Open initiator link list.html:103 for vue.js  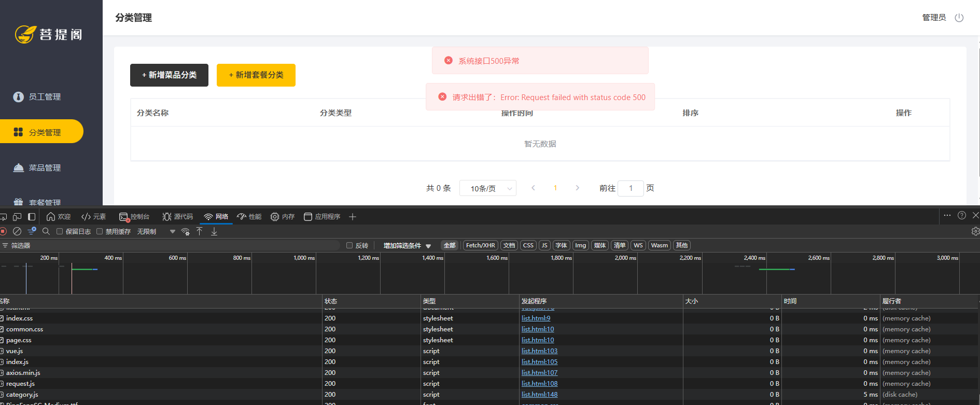point(539,351)
